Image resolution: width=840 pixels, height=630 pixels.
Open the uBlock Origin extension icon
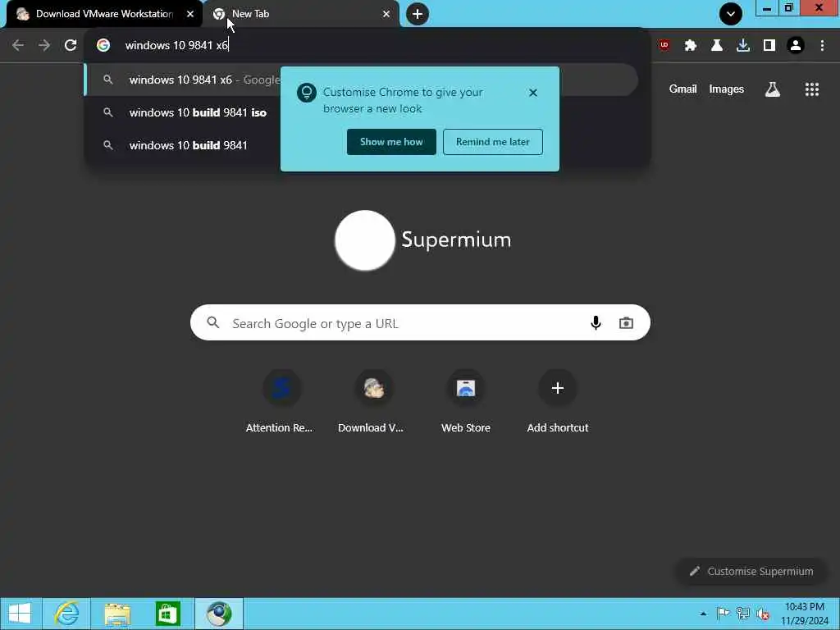click(x=664, y=45)
